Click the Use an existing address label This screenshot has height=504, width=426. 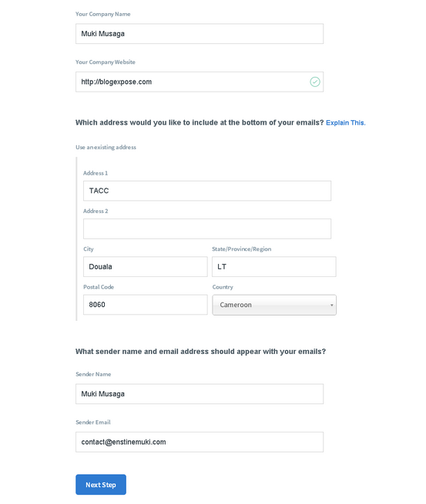click(106, 147)
